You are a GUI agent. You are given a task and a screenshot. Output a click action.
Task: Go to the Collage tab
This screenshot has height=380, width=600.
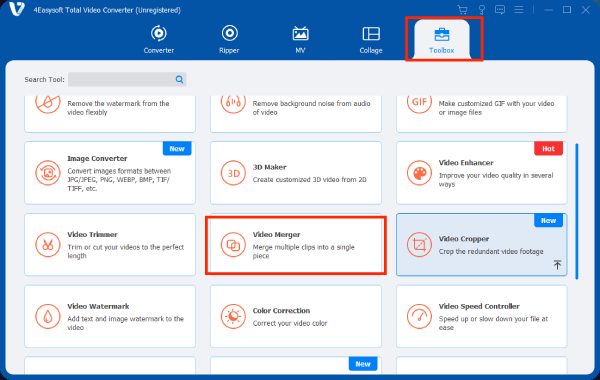(371, 39)
